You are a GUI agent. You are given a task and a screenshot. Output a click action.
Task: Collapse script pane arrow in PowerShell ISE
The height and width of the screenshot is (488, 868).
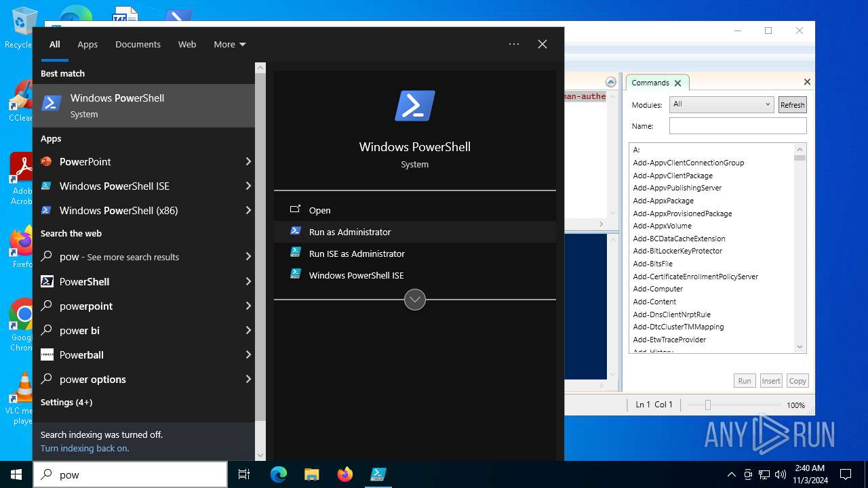tap(610, 82)
